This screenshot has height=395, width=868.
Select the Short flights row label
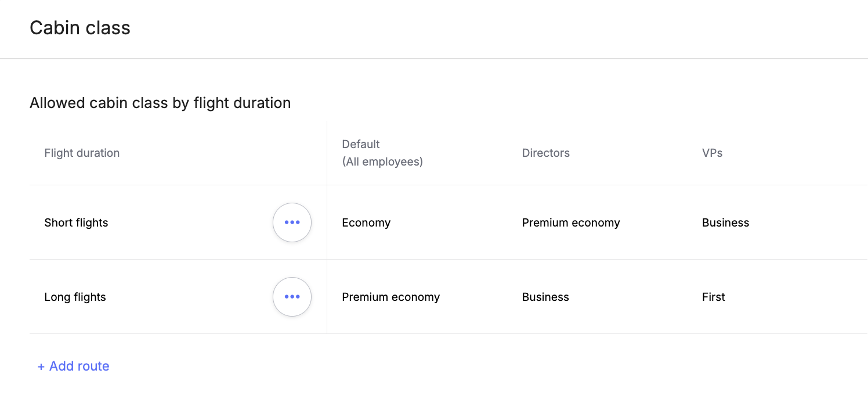pyautogui.click(x=76, y=222)
